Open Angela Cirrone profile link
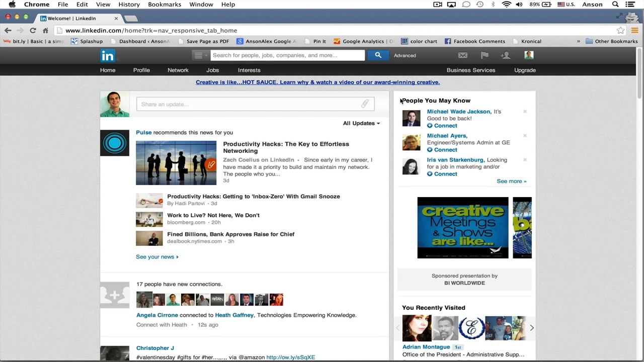 tap(157, 315)
